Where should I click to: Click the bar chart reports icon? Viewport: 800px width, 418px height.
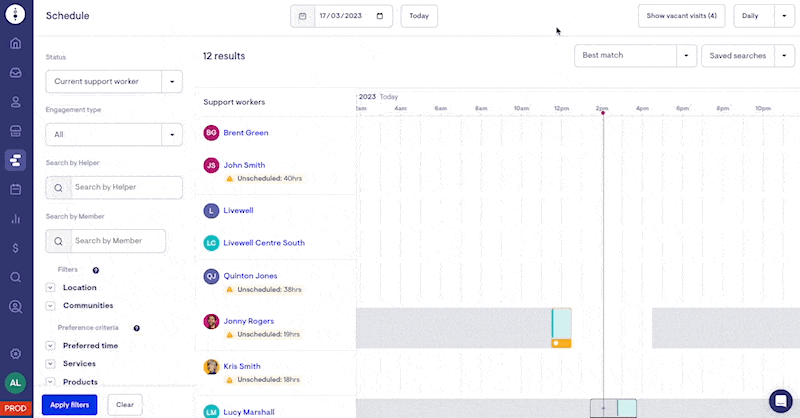tap(15, 218)
